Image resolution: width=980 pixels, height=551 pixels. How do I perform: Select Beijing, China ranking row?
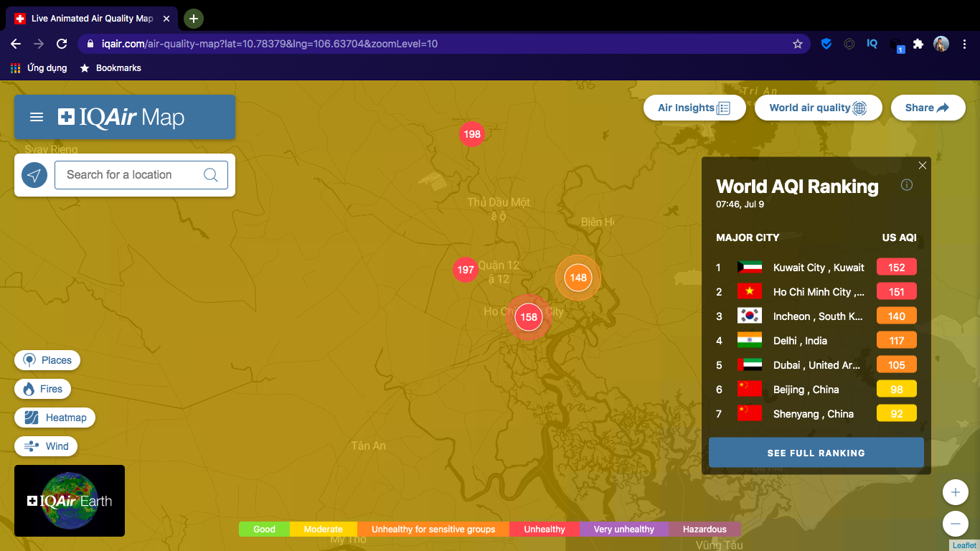point(816,390)
